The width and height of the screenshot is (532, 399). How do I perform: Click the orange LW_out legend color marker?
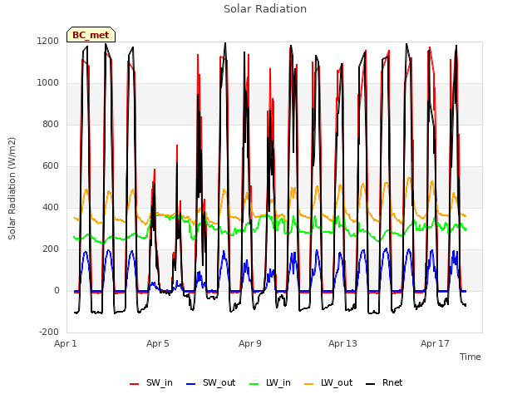coord(309,384)
